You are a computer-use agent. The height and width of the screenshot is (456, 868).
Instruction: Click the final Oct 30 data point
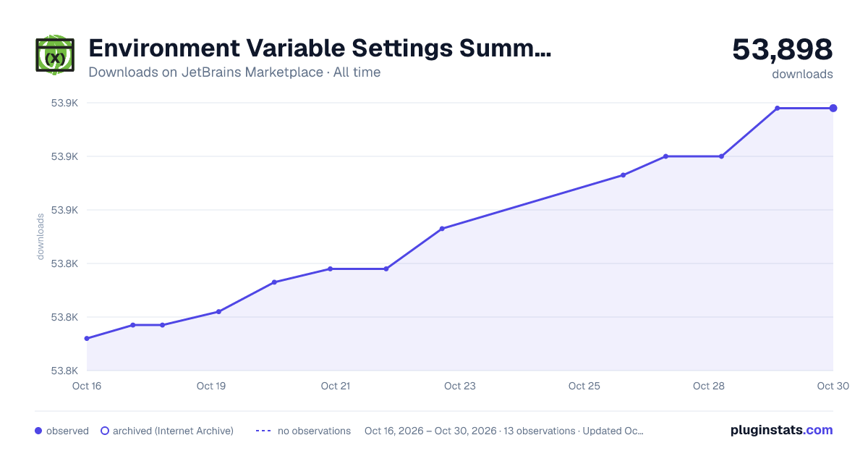[833, 108]
